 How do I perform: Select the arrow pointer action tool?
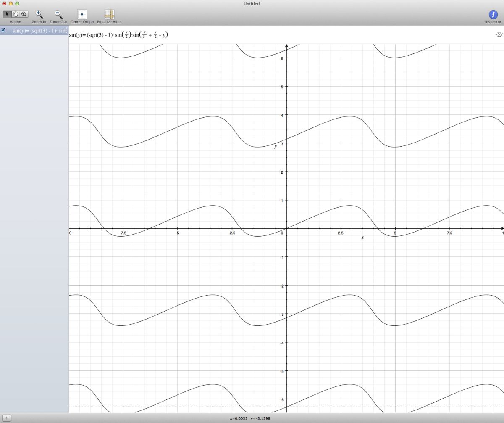pos(7,14)
